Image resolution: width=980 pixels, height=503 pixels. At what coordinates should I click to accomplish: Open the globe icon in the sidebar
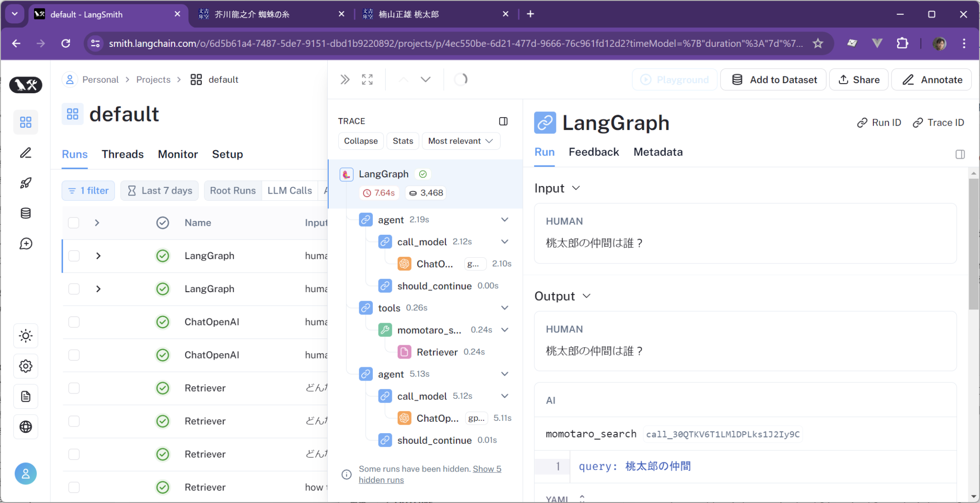(x=26, y=427)
